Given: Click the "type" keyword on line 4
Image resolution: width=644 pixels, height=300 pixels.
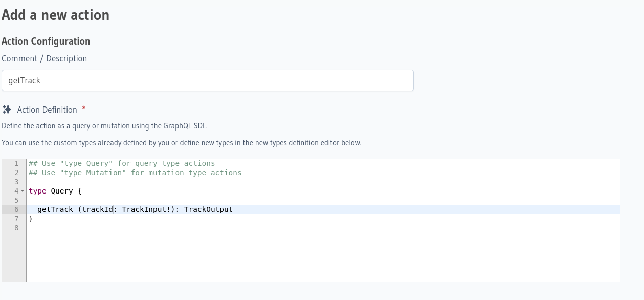Looking at the screenshot, I should click(37, 191).
